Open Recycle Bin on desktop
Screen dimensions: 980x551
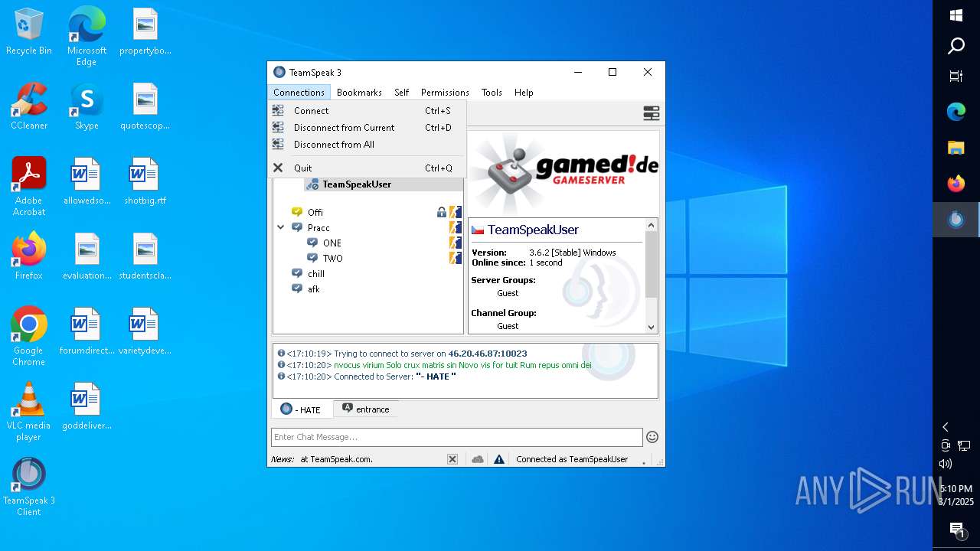(29, 32)
